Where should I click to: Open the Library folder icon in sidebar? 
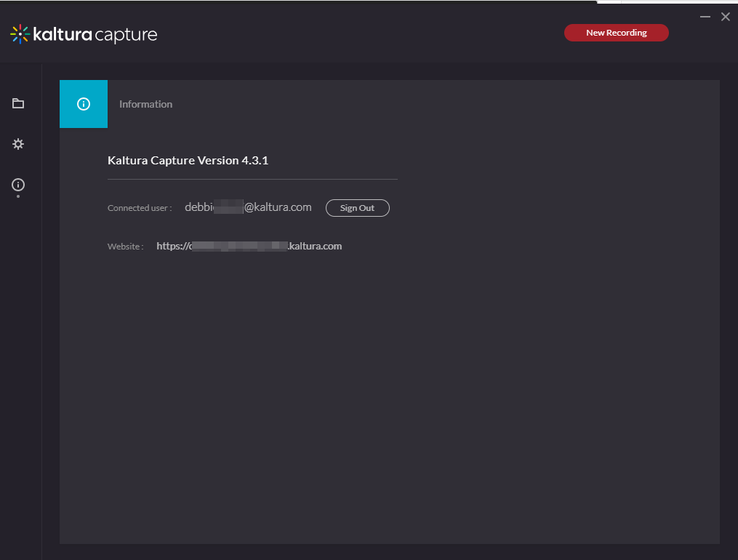(18, 103)
